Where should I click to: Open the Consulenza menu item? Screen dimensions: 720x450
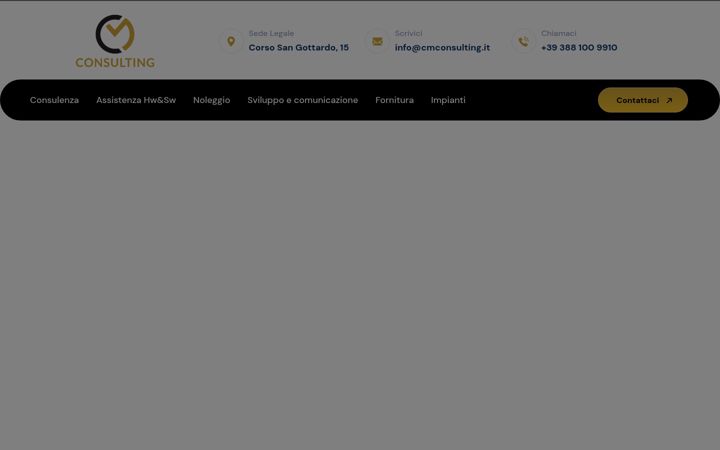54,100
